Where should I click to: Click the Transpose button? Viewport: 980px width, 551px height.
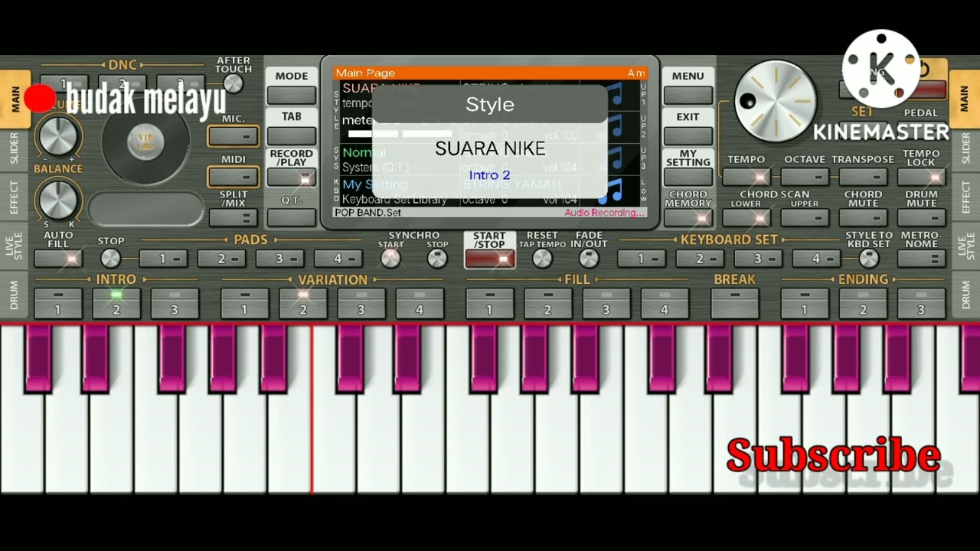coord(863,177)
